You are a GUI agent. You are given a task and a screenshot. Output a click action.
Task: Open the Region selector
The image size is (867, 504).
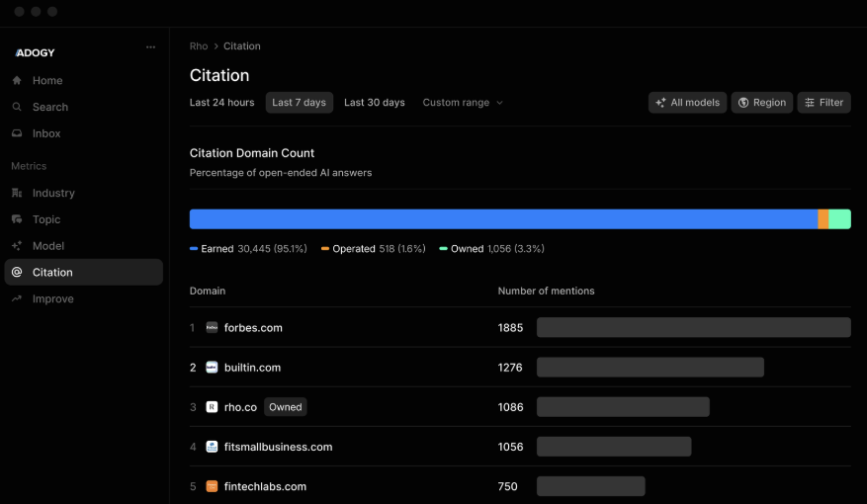pyautogui.click(x=761, y=103)
